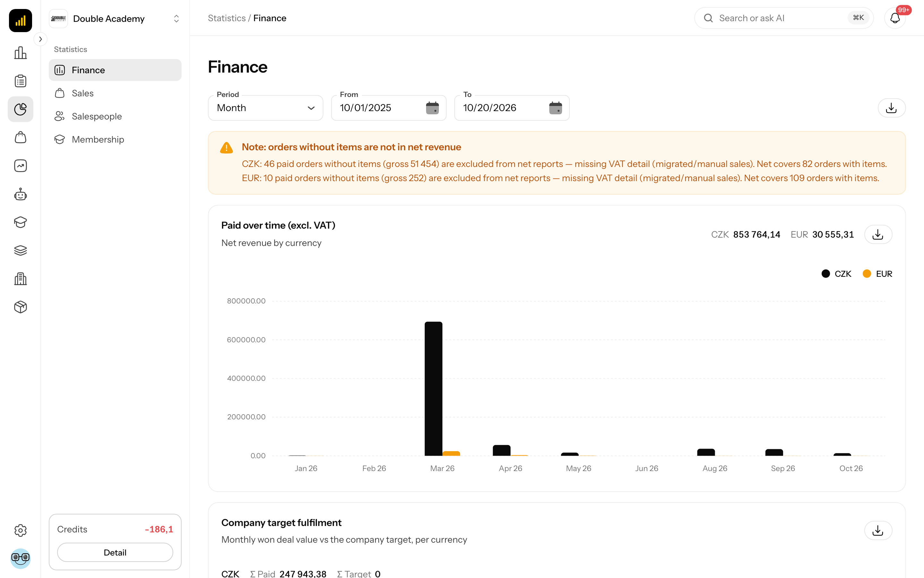Go to Sales statistics

click(x=115, y=93)
